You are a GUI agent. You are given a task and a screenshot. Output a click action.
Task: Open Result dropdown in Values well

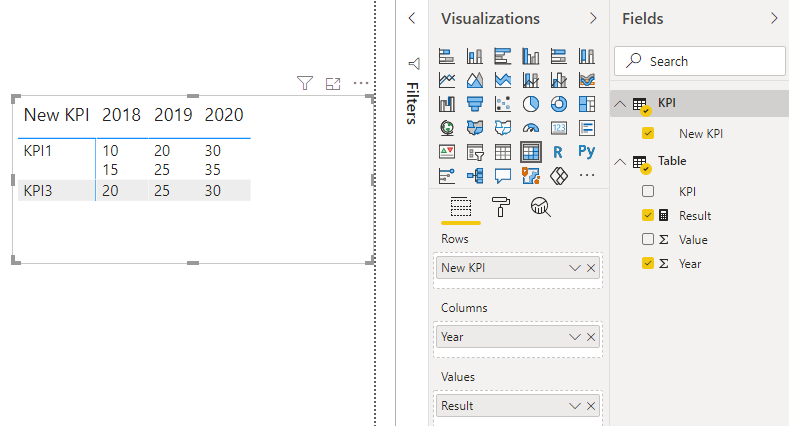[x=575, y=406]
